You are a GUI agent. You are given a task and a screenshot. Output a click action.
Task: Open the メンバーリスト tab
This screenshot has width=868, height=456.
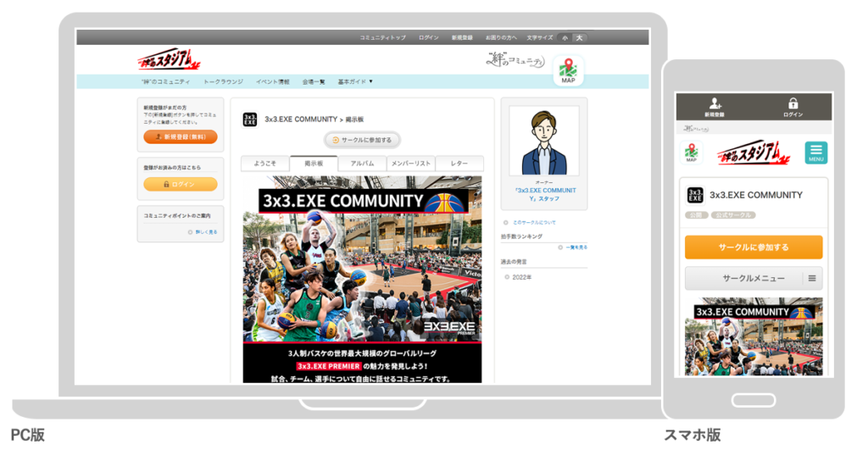pos(410,164)
